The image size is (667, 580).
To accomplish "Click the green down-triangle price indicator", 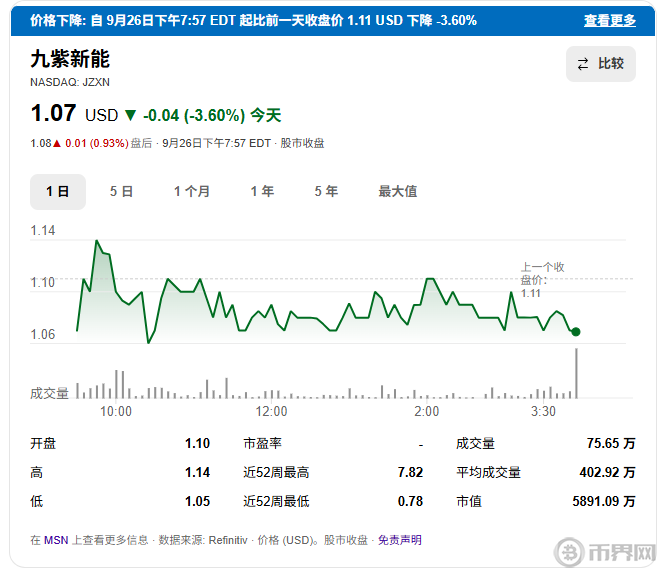I will [130, 115].
